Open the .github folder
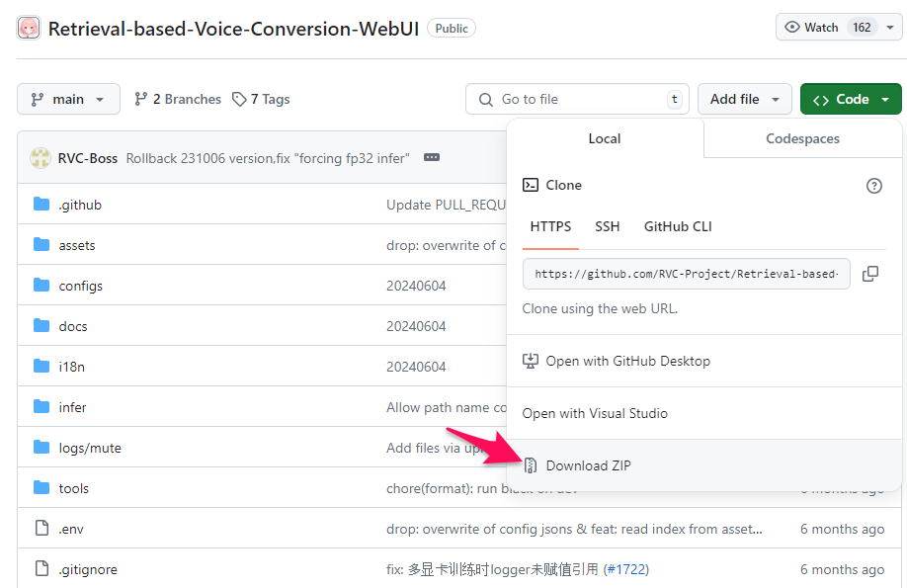The width and height of the screenshot is (907, 588). [80, 205]
